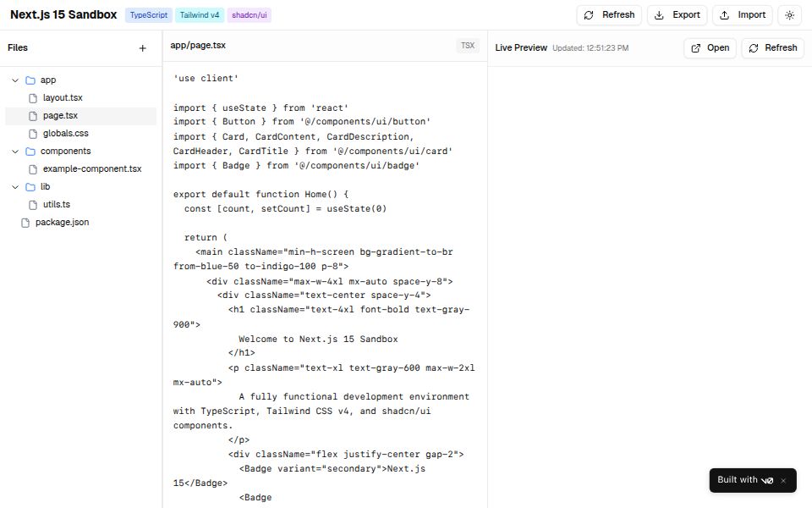This screenshot has width=812, height=508.
Task: Click the Refresh button in the top toolbar
Action: point(609,14)
